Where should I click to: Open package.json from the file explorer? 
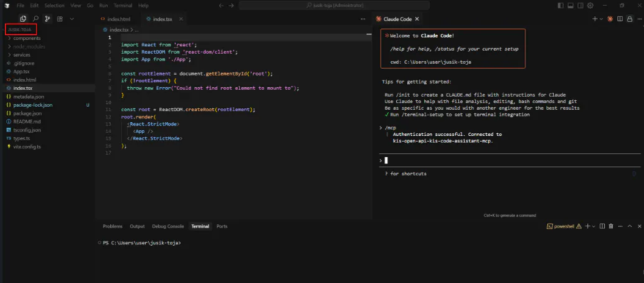click(27, 113)
